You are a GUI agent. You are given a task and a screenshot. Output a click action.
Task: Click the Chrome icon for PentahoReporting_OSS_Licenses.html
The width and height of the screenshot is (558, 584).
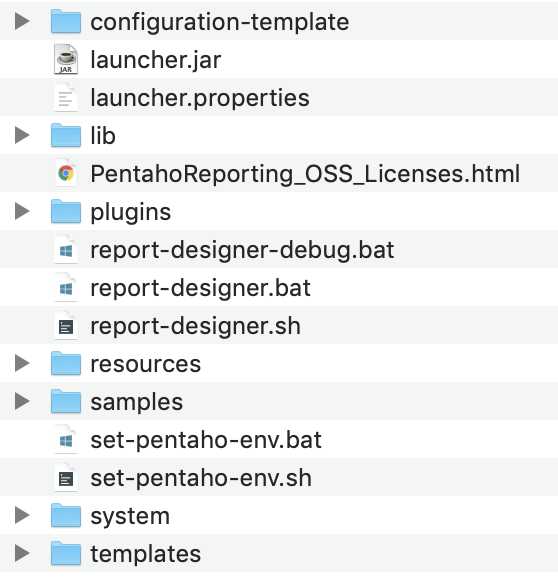[66, 174]
